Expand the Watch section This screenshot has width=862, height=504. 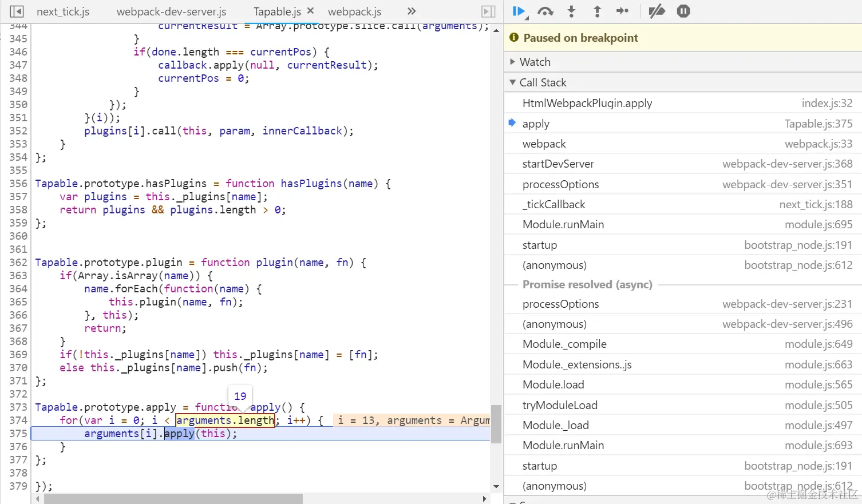[683, 62]
